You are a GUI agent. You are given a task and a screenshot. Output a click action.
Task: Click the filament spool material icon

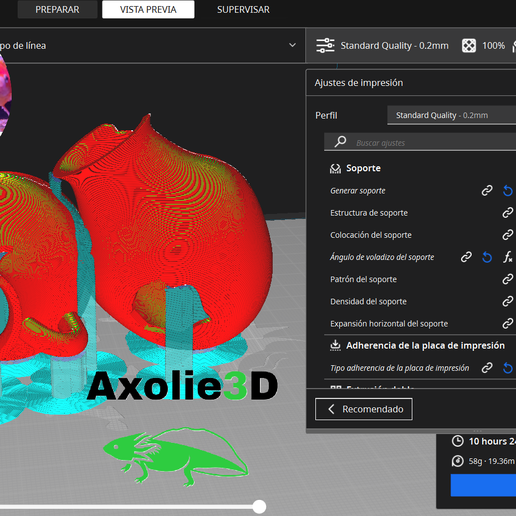[x=457, y=461]
